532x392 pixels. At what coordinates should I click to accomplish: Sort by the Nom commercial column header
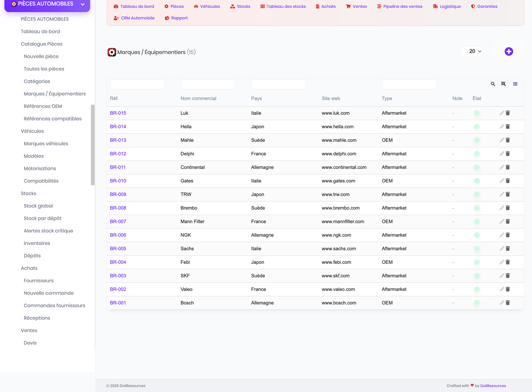coord(198,98)
